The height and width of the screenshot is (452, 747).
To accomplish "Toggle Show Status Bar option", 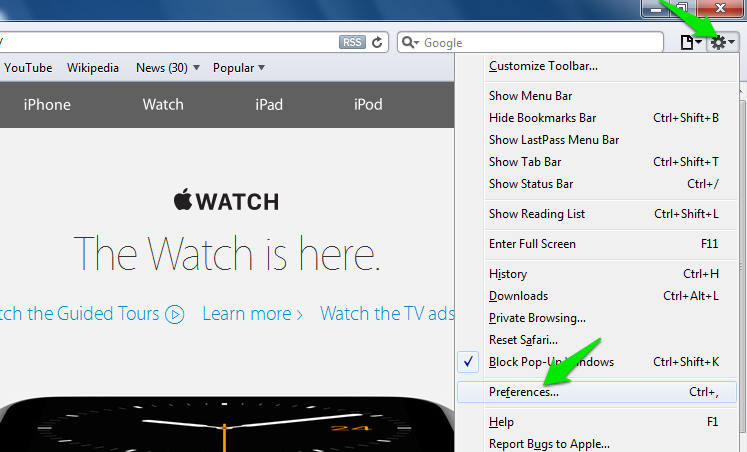I will tap(531, 184).
